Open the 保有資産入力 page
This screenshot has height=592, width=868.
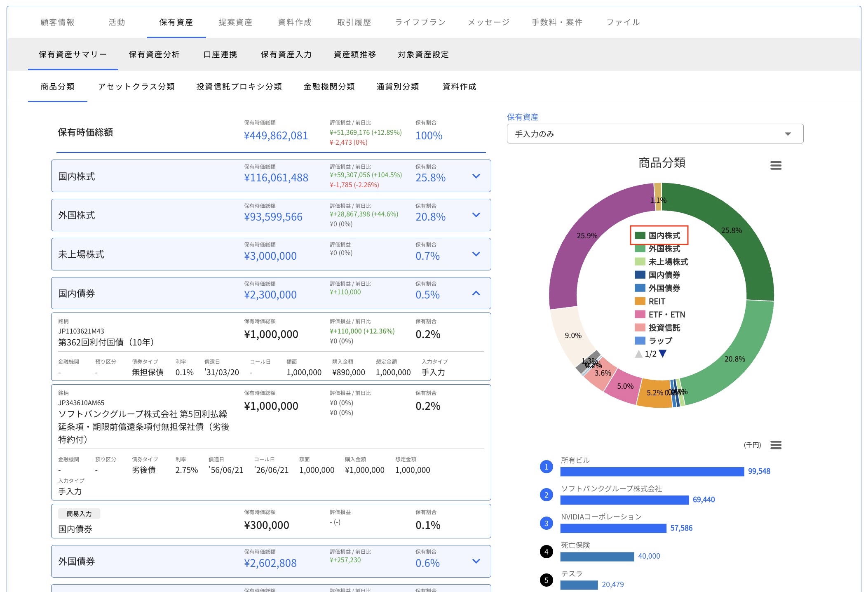pyautogui.click(x=286, y=54)
